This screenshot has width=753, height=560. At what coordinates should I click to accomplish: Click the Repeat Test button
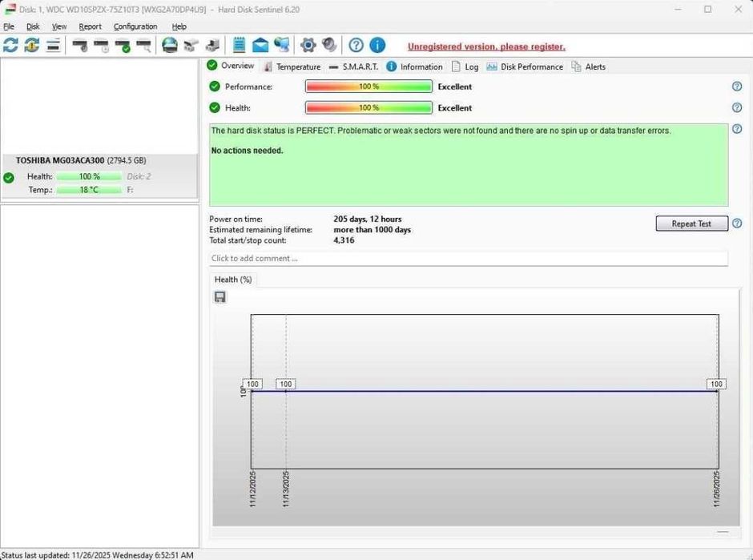(x=691, y=224)
